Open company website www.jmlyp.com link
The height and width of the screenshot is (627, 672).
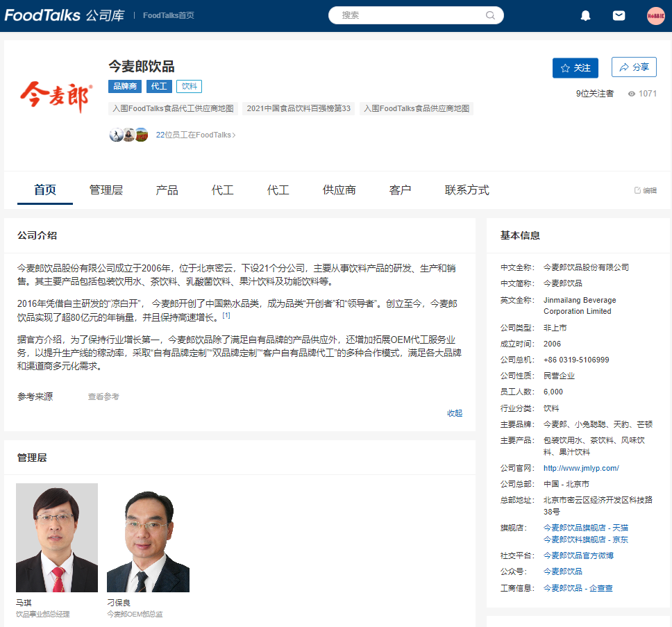[580, 468]
